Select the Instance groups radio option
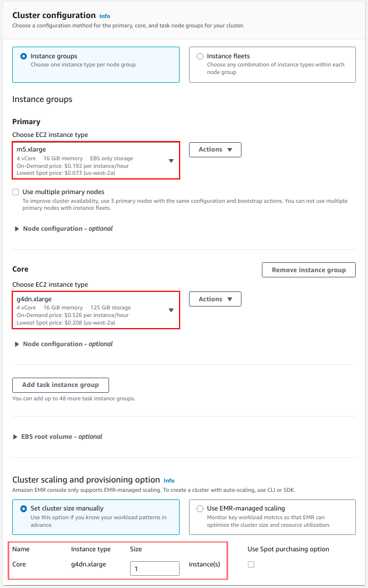 24,57
